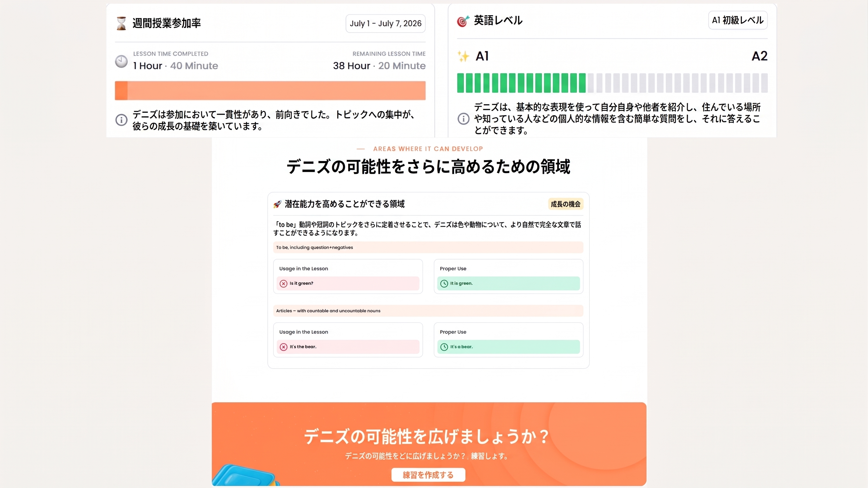Click the green A1 to A2 level progress bar
The width and height of the screenshot is (868, 488).
click(612, 83)
